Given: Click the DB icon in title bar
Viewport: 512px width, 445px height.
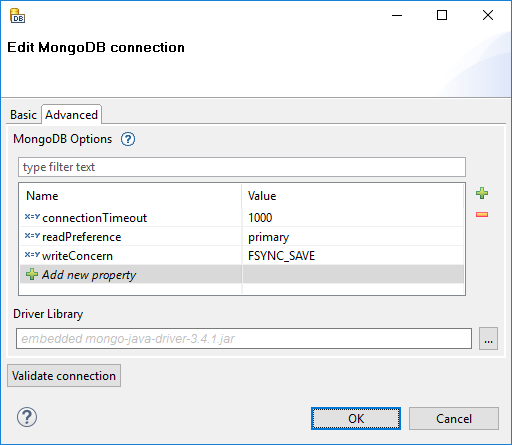Looking at the screenshot, I should click(17, 16).
